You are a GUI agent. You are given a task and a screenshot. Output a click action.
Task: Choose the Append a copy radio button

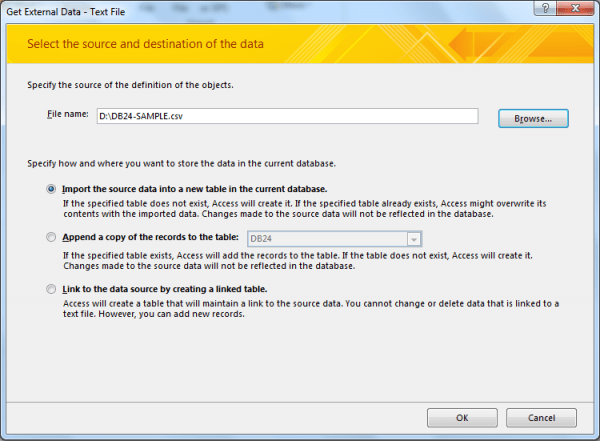pos(51,238)
